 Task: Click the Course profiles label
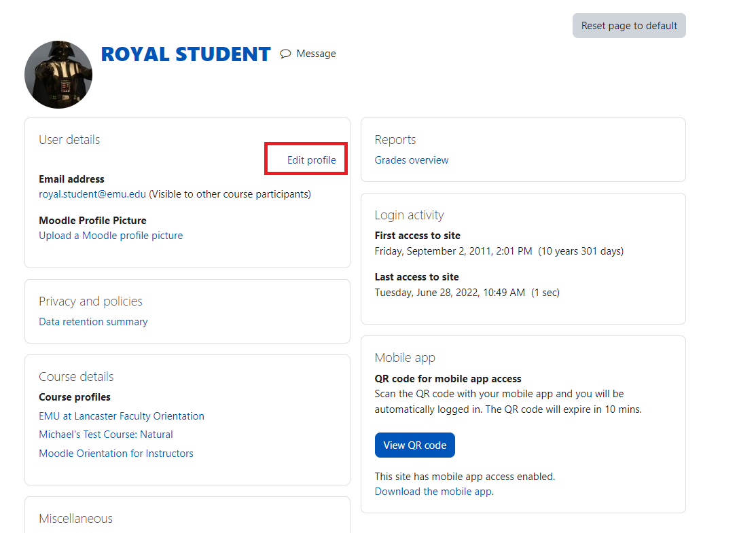(x=75, y=397)
